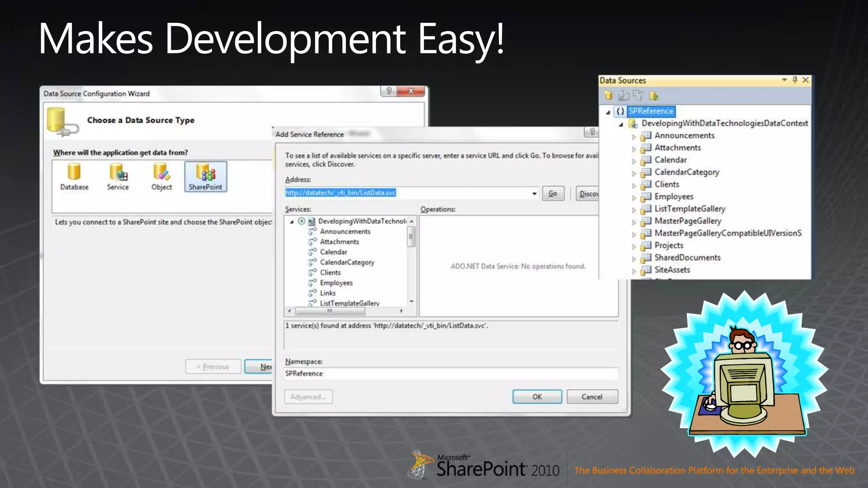Expand Employees node in Data Sources
Viewport: 868px width, 488px height.
click(634, 198)
